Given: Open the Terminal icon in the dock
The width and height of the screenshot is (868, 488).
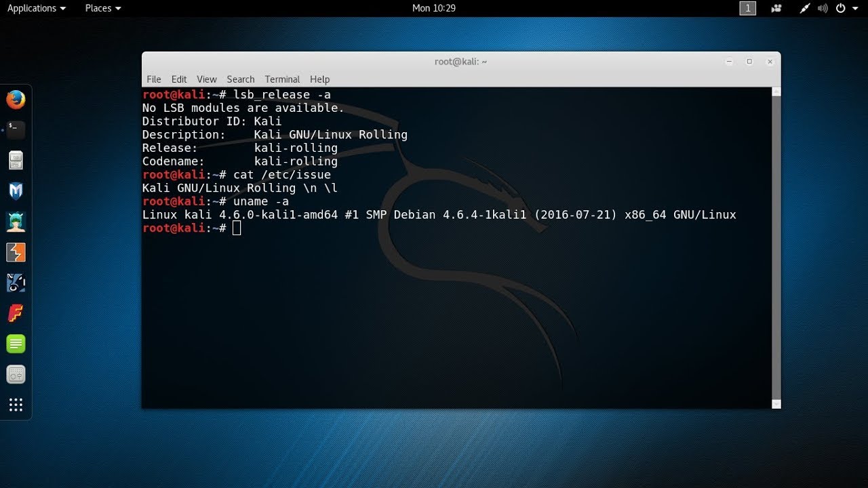Looking at the screenshot, I should (16, 129).
